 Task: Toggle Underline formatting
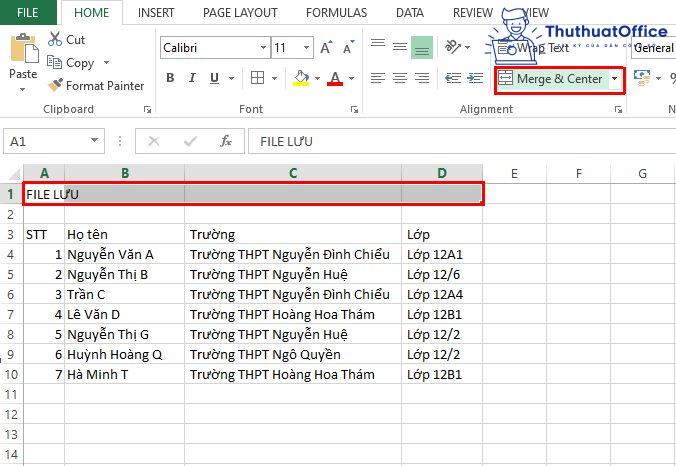click(214, 78)
